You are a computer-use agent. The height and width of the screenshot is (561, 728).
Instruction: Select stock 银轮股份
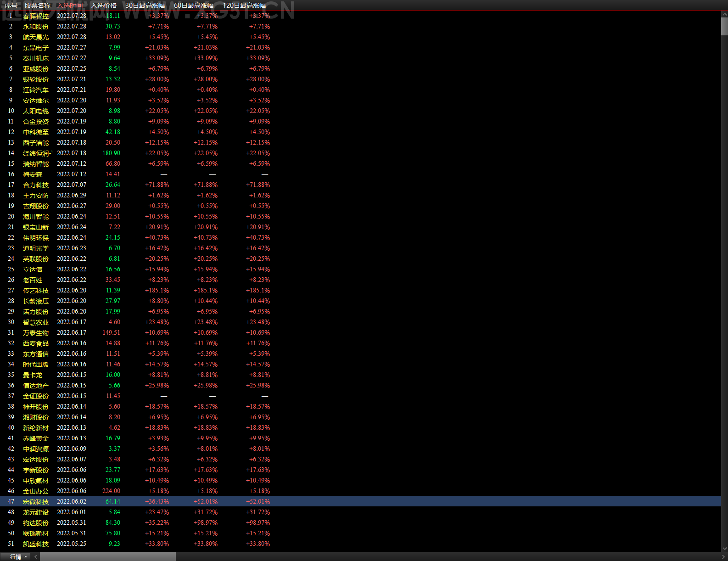(x=36, y=79)
